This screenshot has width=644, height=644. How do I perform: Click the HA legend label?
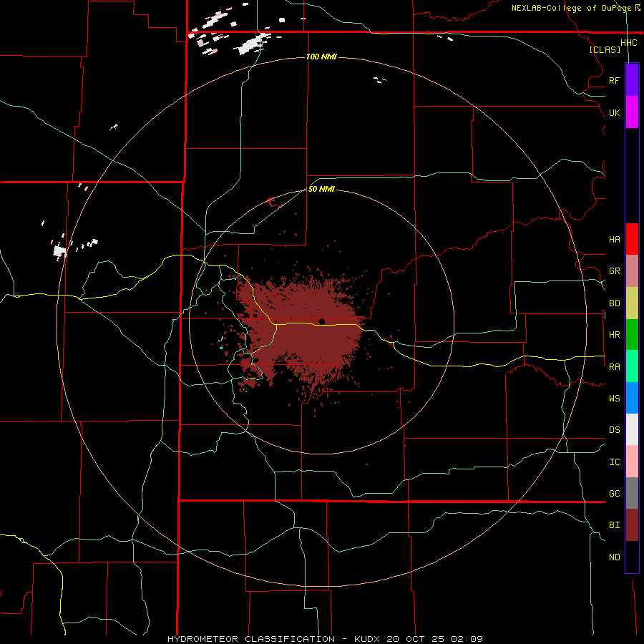click(x=614, y=240)
